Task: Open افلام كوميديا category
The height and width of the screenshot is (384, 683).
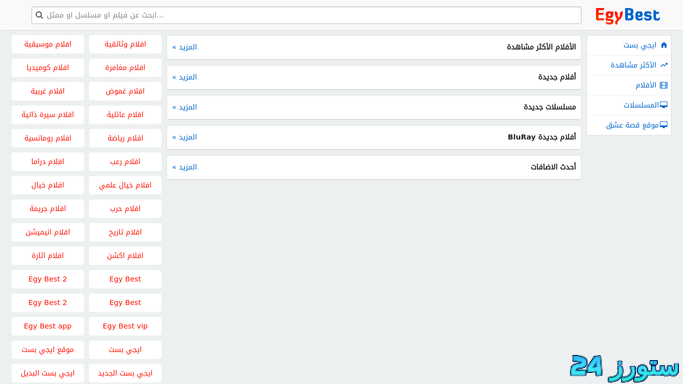Action: [x=47, y=68]
